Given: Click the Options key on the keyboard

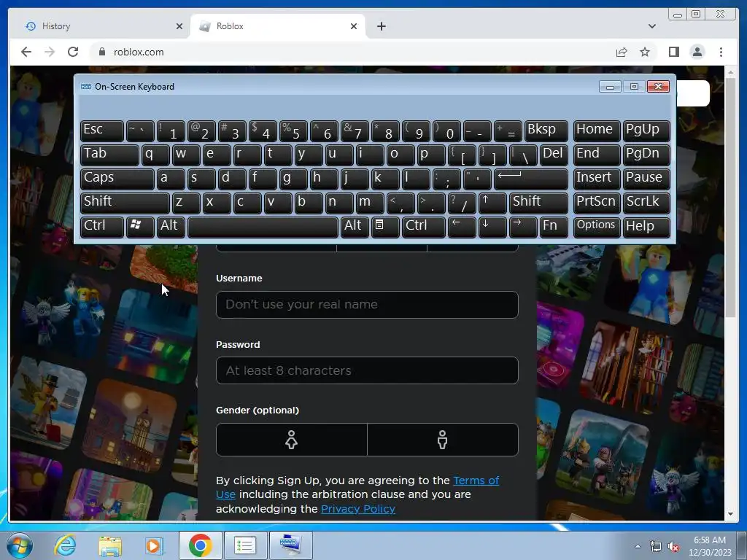Looking at the screenshot, I should [x=597, y=227].
